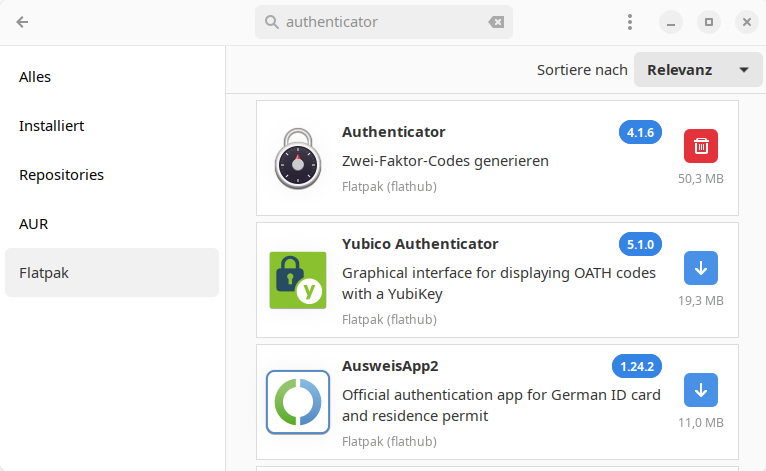This screenshot has height=471, width=766.
Task: Switch to the Installiert section
Action: (x=51, y=126)
